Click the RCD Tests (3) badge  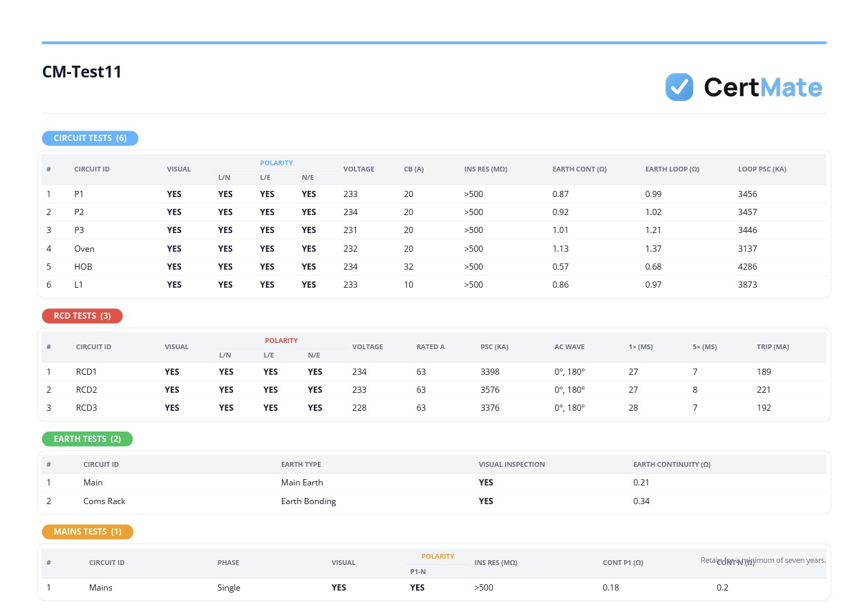(x=82, y=316)
